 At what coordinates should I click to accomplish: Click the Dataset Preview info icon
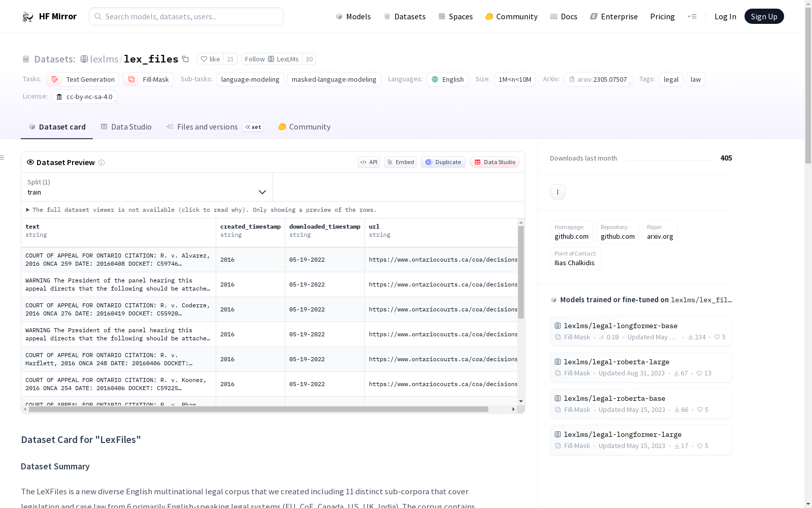[x=101, y=163]
